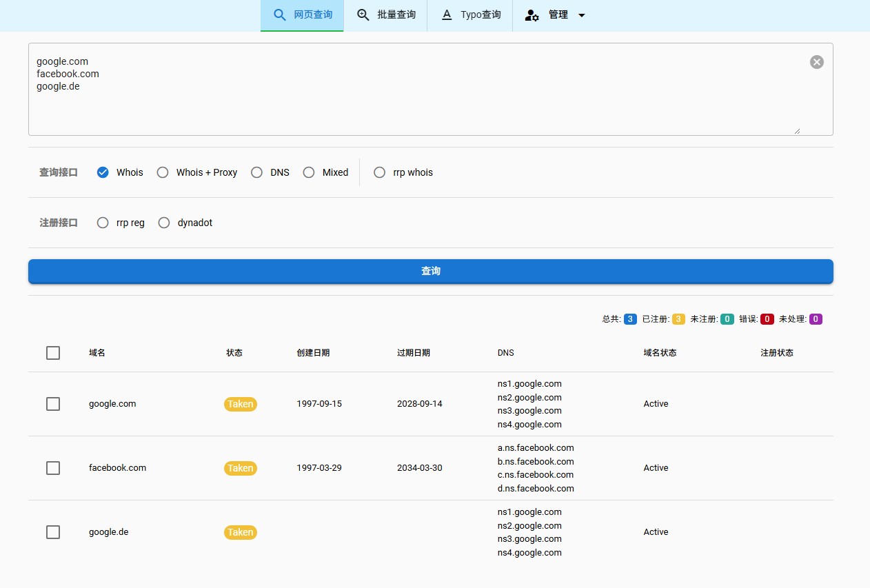Choose the rrp whois option

(x=379, y=172)
